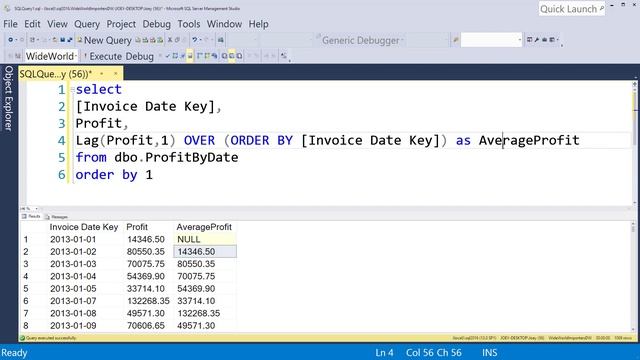
Task: Click the Toolbox icon
Action: (x=544, y=40)
